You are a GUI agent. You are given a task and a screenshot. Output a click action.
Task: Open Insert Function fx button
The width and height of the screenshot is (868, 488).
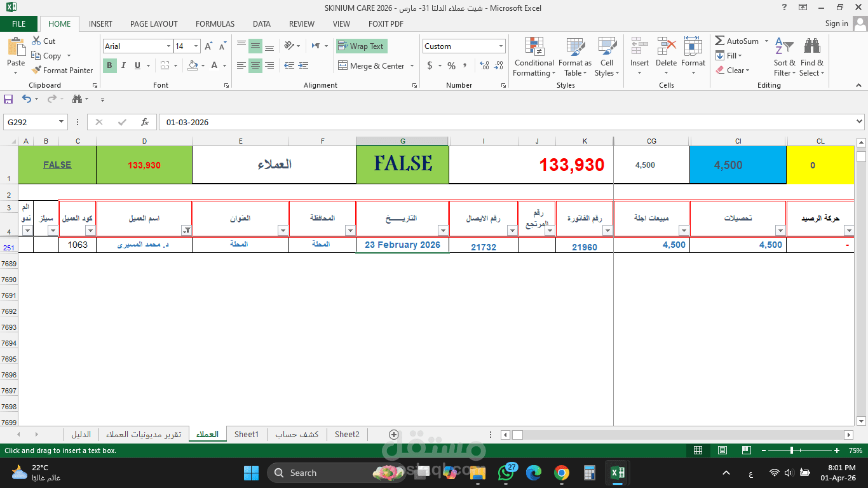(145, 122)
